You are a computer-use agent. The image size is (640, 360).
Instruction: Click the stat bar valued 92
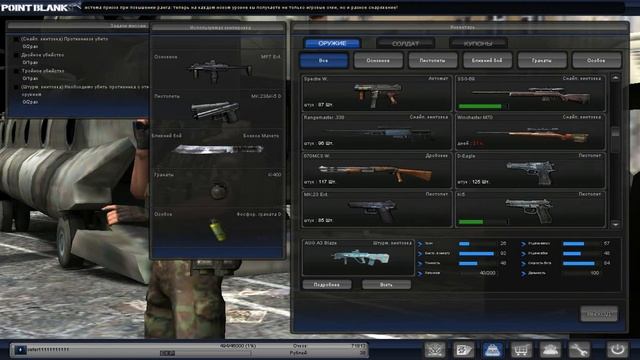click(476, 253)
